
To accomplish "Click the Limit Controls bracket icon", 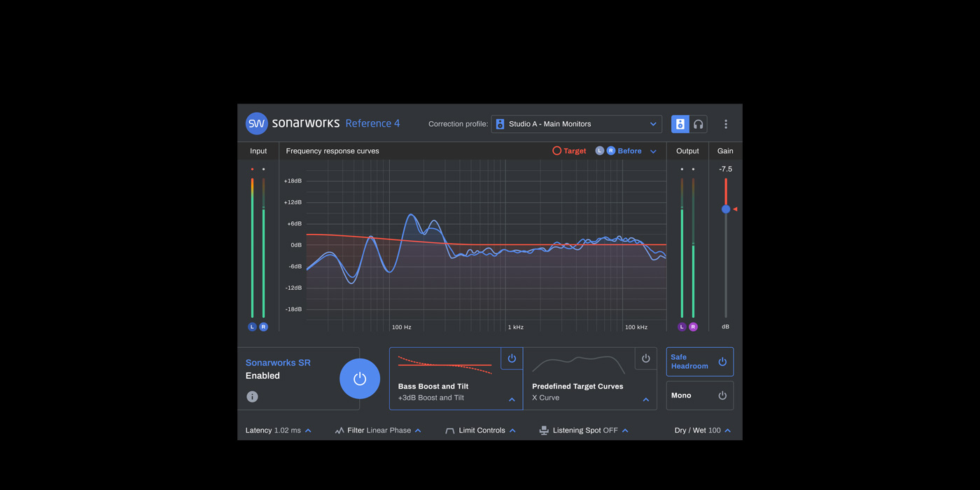I will (450, 430).
